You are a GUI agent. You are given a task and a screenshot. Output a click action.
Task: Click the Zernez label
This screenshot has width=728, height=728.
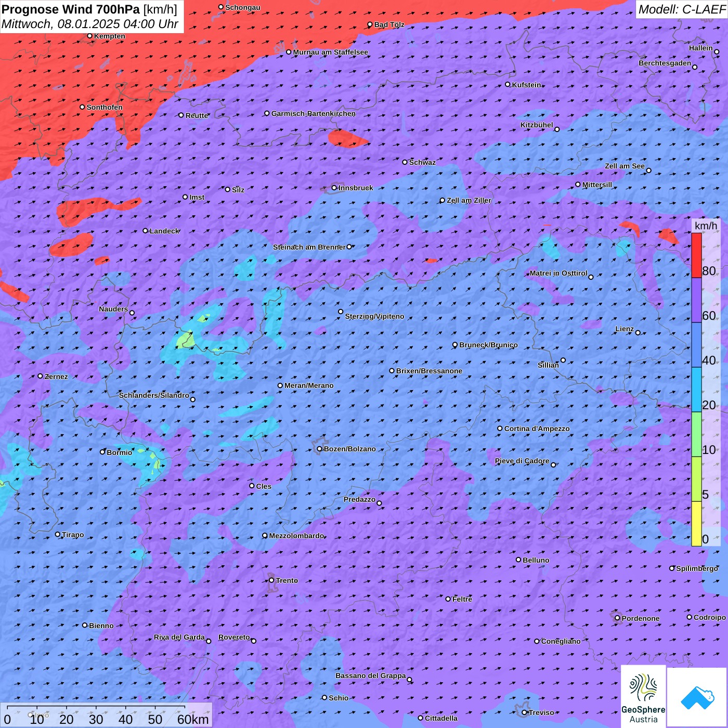click(x=56, y=376)
